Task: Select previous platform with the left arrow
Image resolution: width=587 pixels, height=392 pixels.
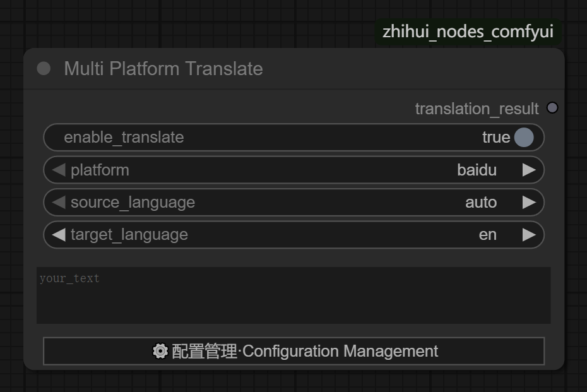Action: [x=59, y=170]
